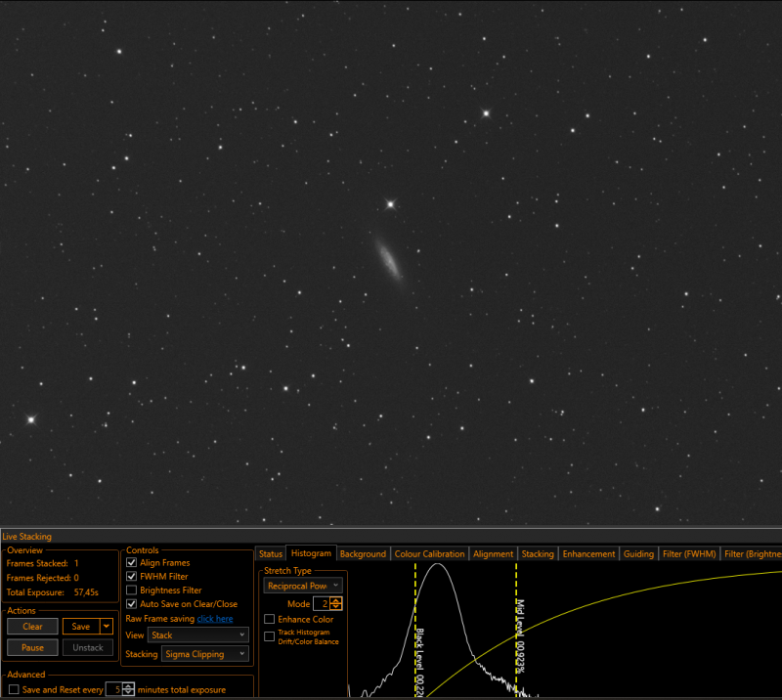Toggle the Align Frames checkbox

[131, 563]
